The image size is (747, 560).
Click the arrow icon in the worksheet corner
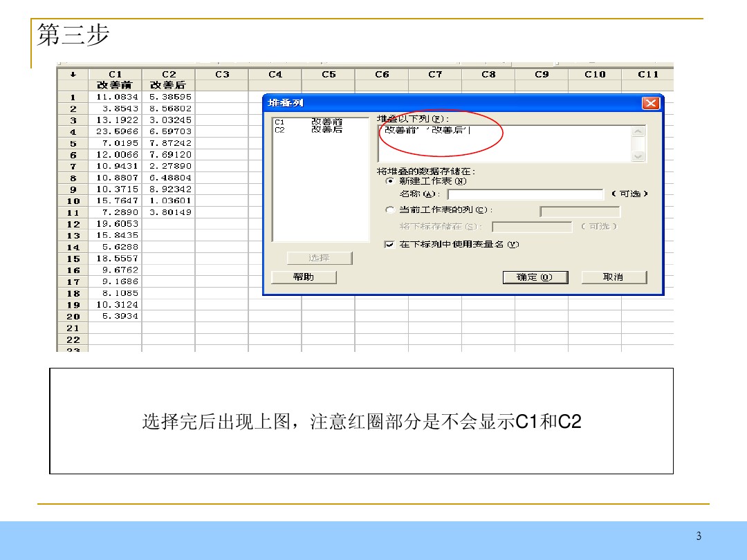point(73,74)
